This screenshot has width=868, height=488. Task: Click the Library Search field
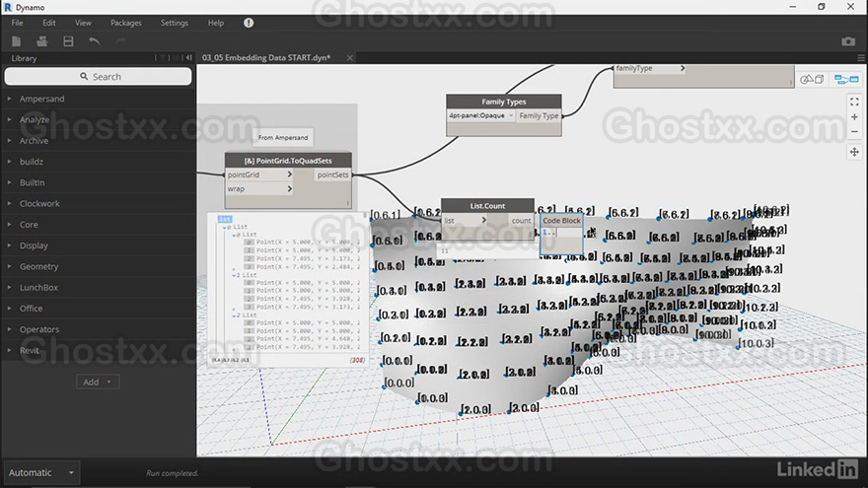click(x=98, y=76)
